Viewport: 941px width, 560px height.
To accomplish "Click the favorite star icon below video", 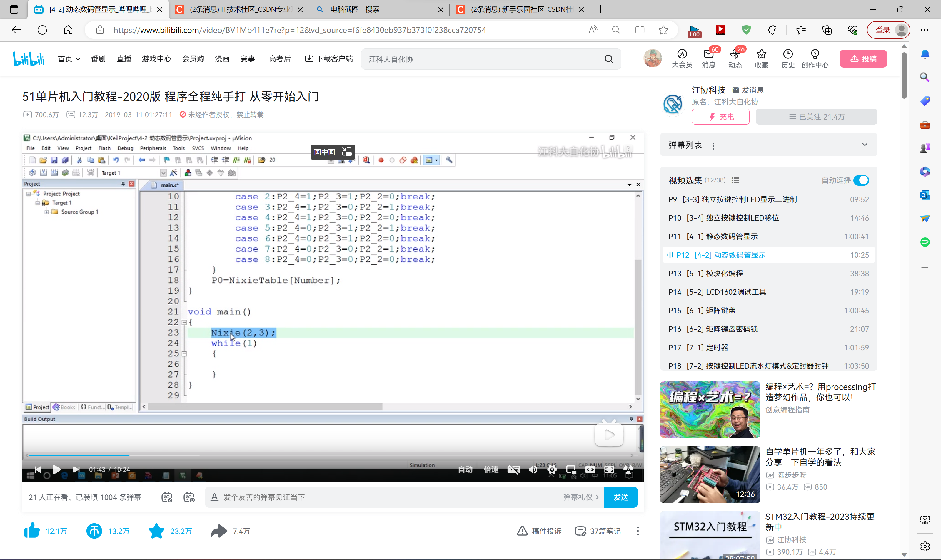I will (x=156, y=531).
